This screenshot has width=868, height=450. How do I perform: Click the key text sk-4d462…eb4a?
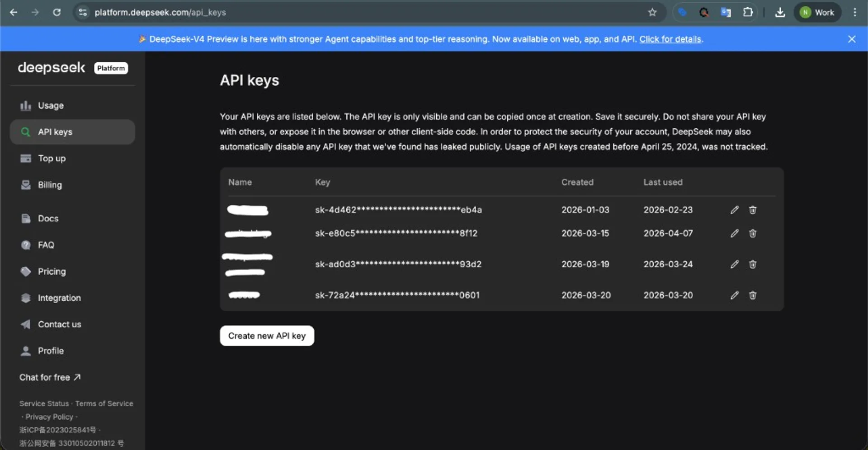pyautogui.click(x=398, y=210)
